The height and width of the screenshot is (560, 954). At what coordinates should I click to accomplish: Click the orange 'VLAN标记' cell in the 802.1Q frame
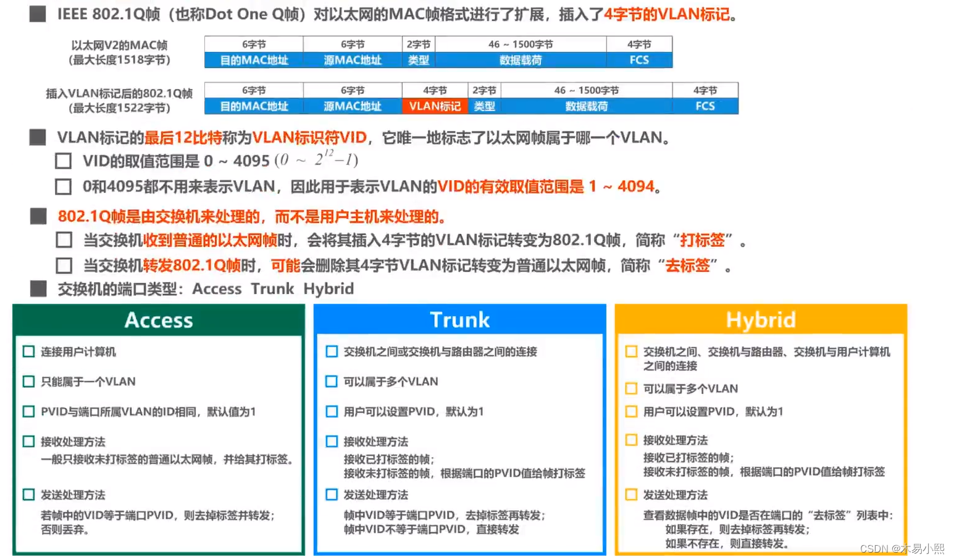point(435,106)
